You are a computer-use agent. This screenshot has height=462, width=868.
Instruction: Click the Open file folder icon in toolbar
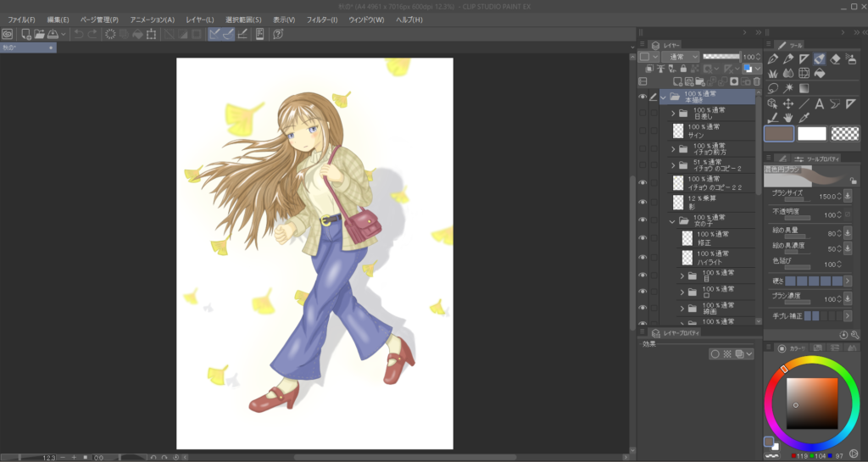[40, 34]
